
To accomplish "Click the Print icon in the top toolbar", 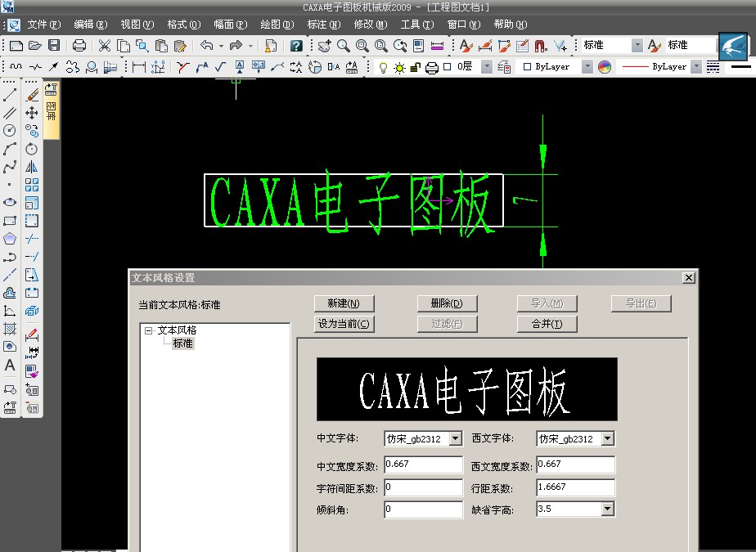I will [79, 45].
